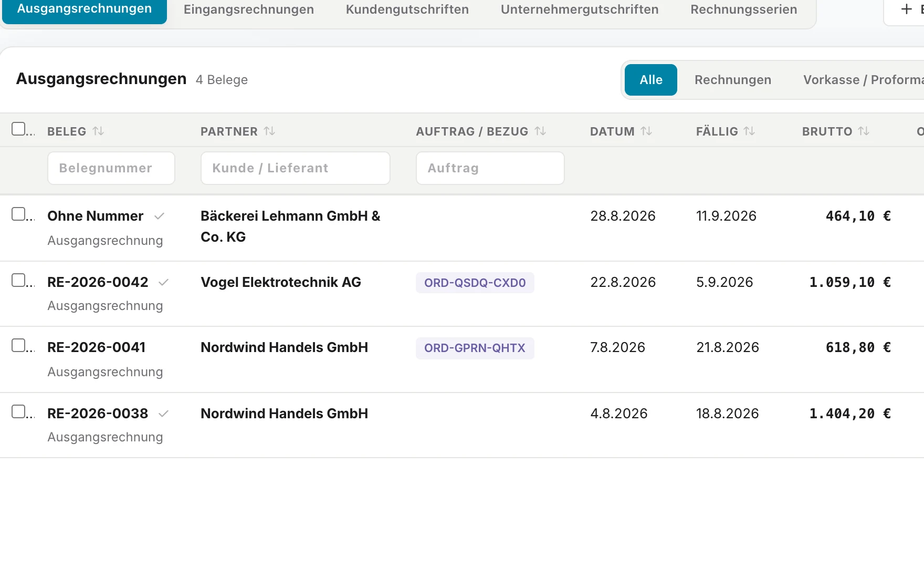The height and width of the screenshot is (578, 924).
Task: Select the Alle filter
Action: tap(651, 80)
